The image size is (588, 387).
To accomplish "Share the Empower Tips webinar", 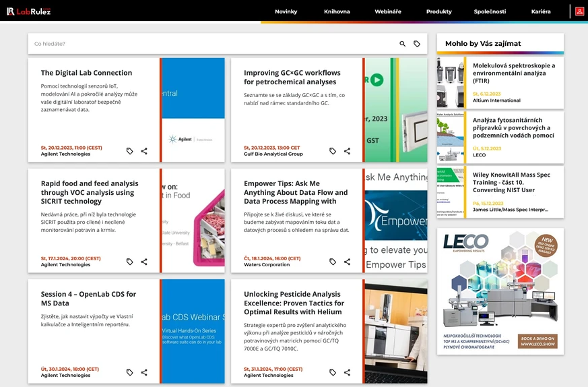I will (348, 262).
